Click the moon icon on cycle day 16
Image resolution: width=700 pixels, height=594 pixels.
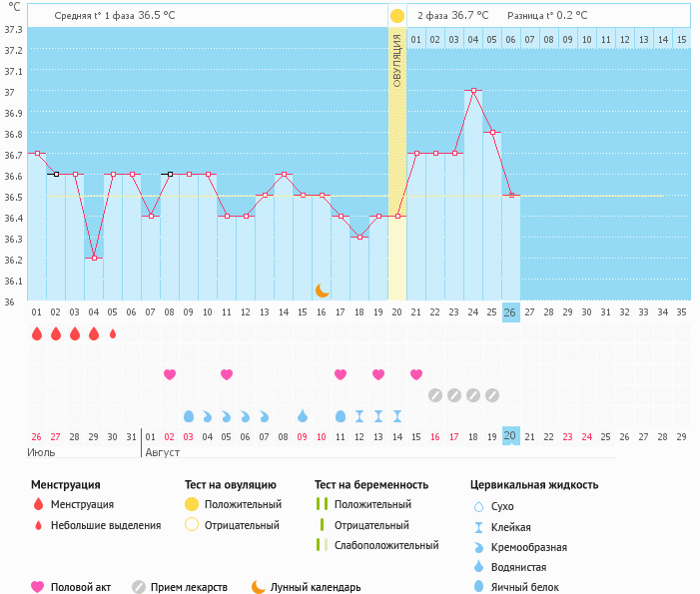click(322, 291)
